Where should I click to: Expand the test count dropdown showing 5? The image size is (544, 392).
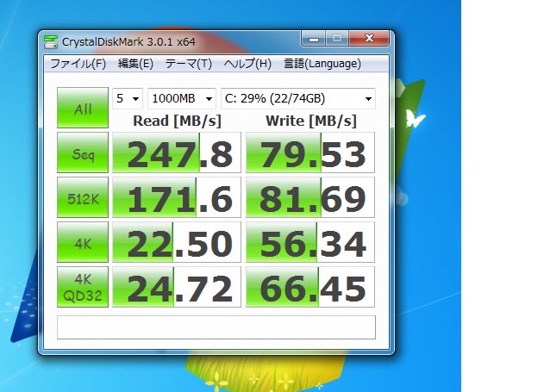128,98
